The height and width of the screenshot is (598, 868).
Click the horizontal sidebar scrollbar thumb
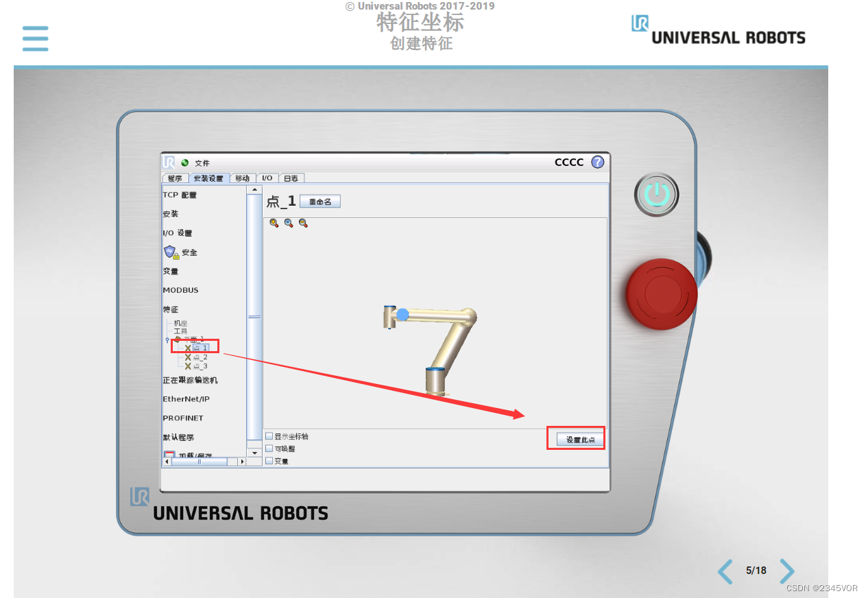click(200, 462)
